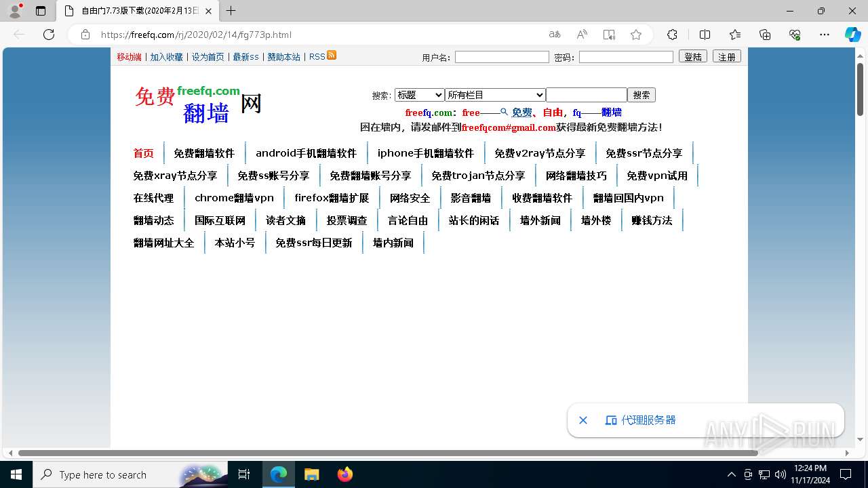
Task: Click the freefq.com site logo
Action: [x=198, y=104]
